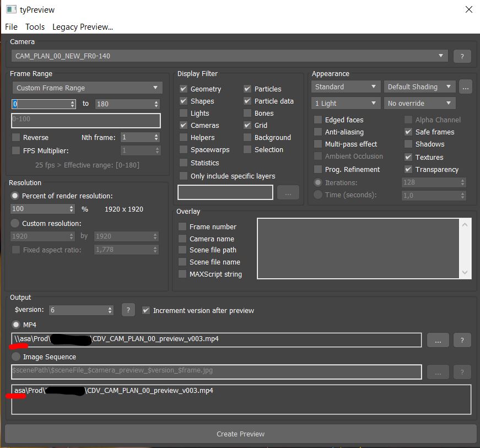Enable the Spacewarps display filter
480x448 pixels.
(184, 149)
